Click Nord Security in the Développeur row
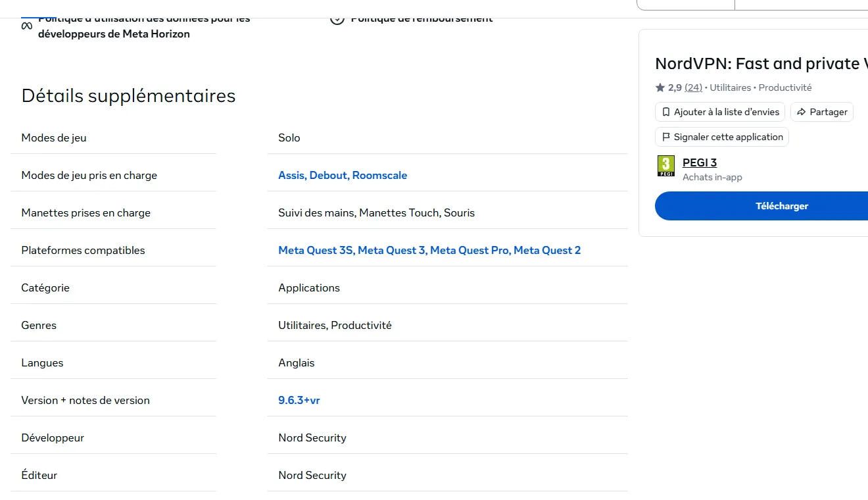The height and width of the screenshot is (500, 868). [312, 438]
